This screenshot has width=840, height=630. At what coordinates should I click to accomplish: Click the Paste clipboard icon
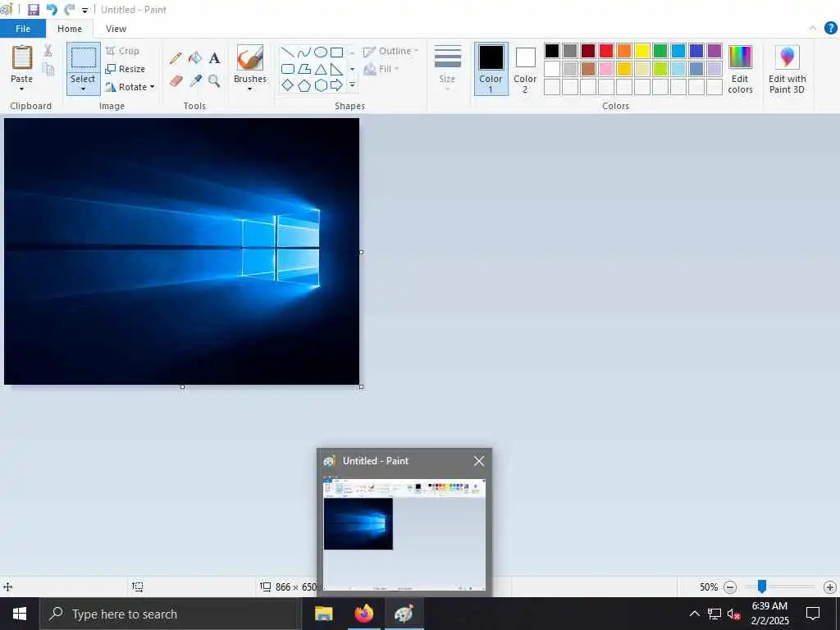[x=22, y=57]
